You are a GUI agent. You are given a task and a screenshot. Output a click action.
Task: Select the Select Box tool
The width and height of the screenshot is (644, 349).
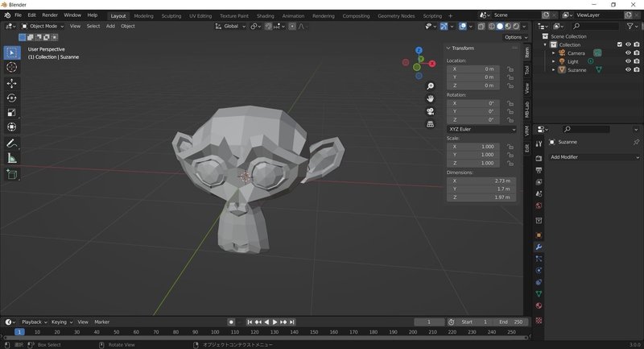12,52
